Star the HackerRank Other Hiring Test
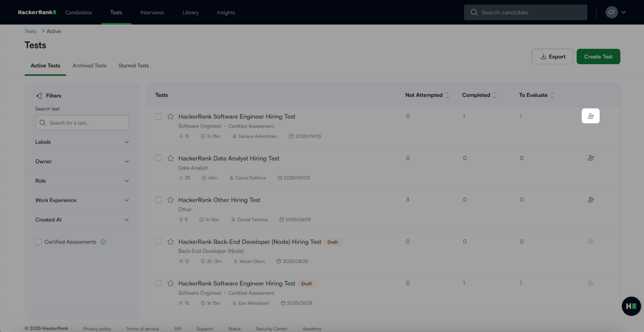 170,200
